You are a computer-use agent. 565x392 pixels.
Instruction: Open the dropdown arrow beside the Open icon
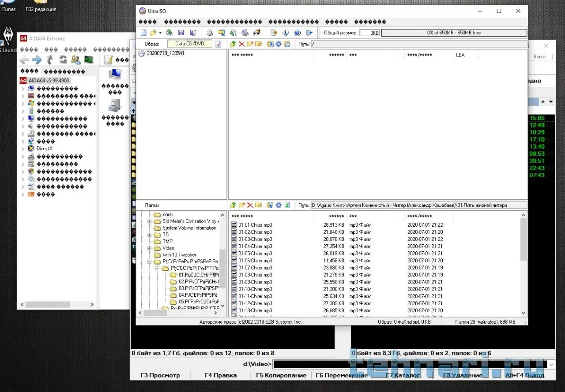click(160, 33)
